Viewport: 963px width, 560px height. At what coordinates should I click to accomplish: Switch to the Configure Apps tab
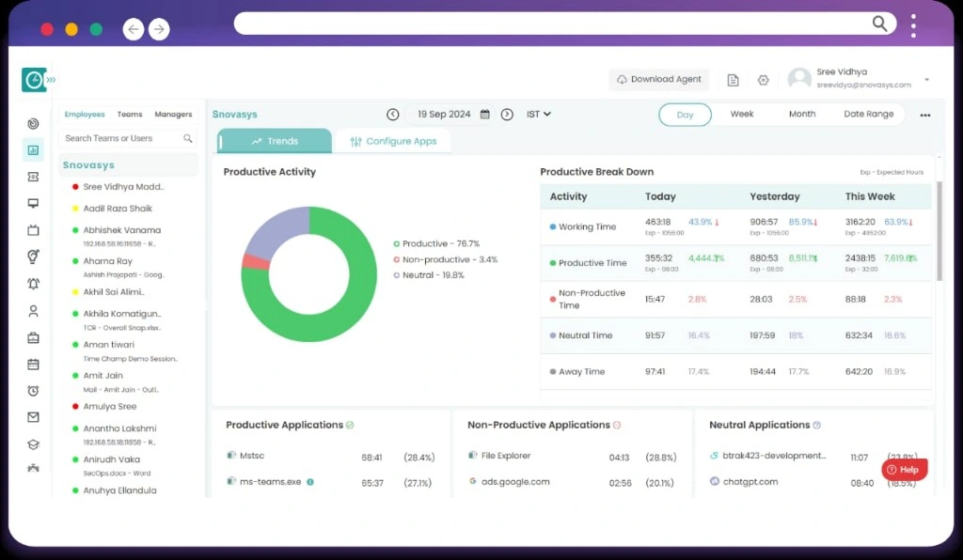(x=393, y=142)
